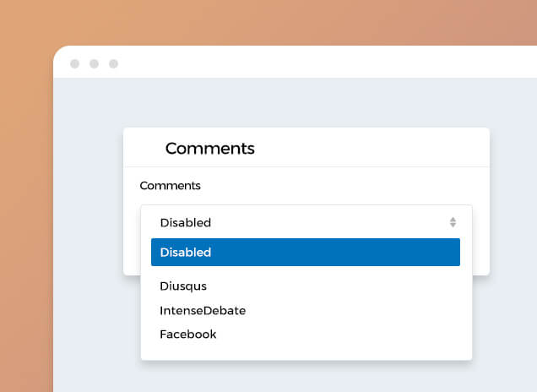Click the leftmost gray window dot
The height and width of the screenshot is (392, 537).
[74, 64]
